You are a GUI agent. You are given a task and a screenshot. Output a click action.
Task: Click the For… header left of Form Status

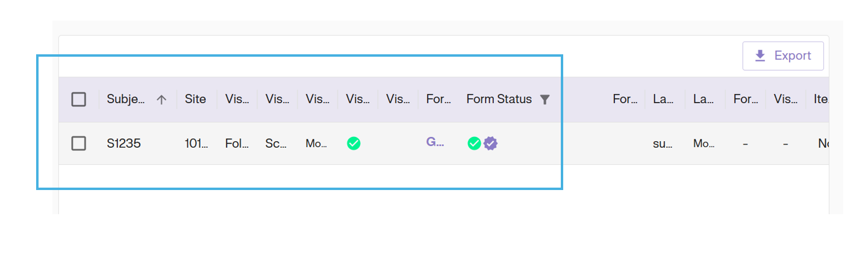[x=439, y=100]
